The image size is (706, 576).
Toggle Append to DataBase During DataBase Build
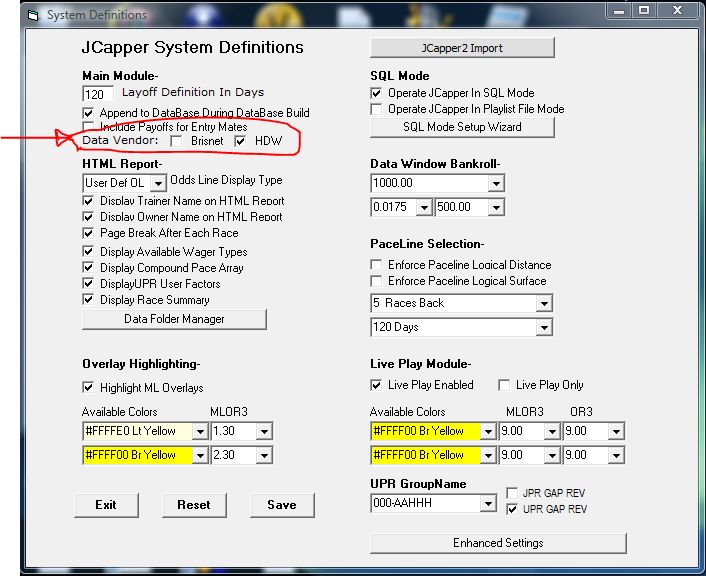[88, 113]
